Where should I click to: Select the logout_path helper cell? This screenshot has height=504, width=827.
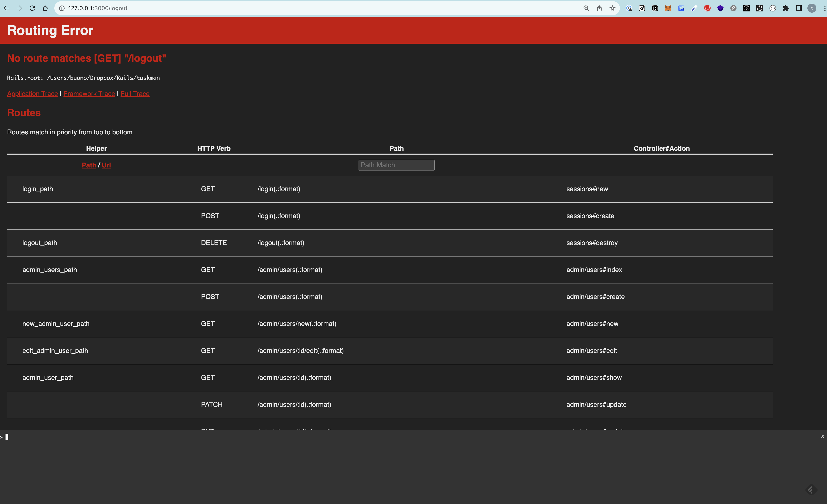point(40,243)
